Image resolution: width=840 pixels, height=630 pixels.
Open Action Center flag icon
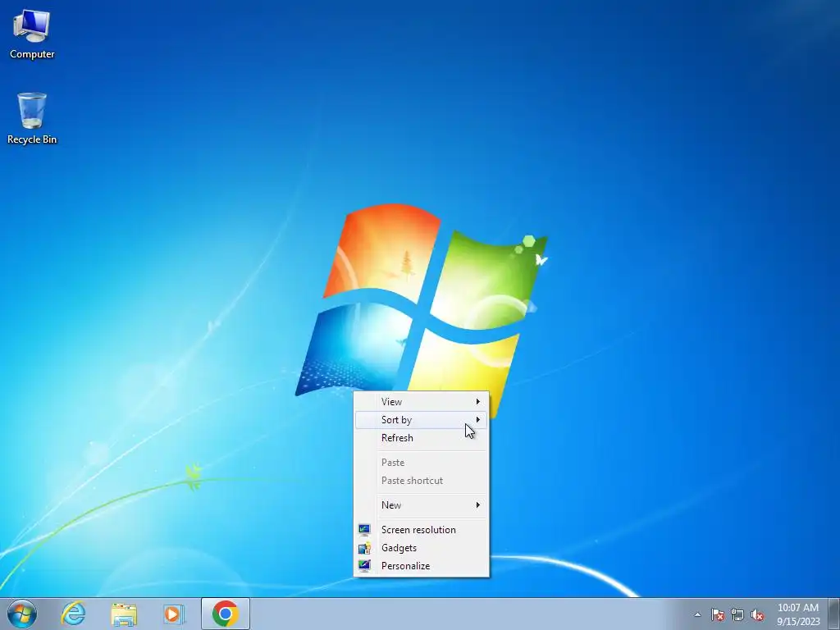[x=717, y=614]
